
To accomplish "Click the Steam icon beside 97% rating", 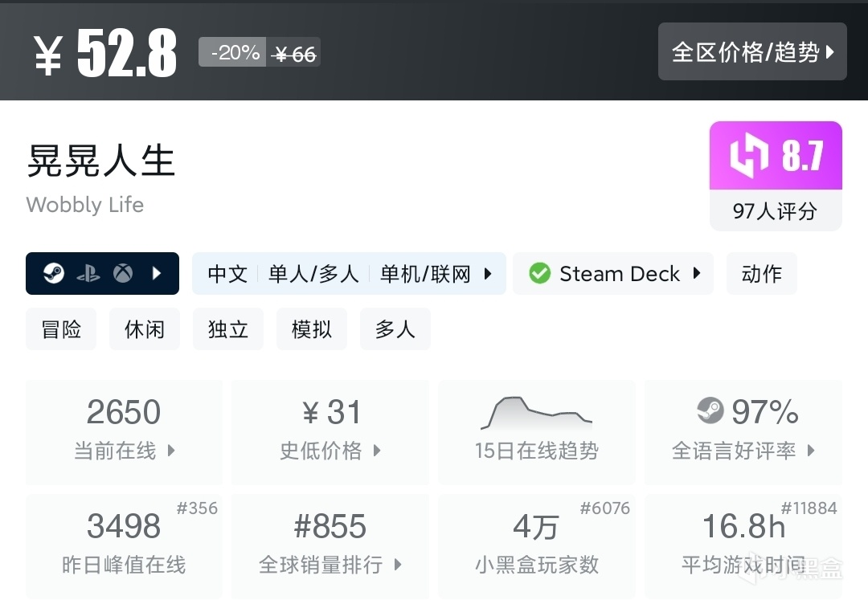I will [710, 412].
